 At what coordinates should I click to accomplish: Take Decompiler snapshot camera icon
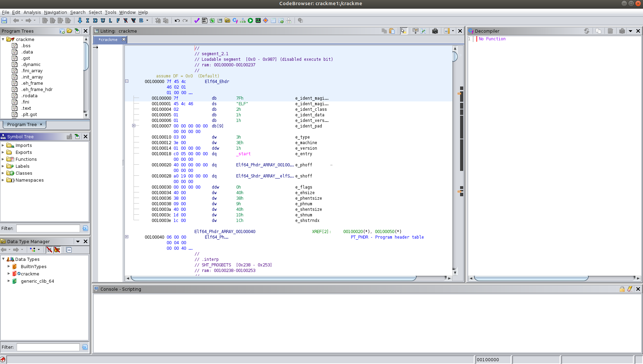coord(622,31)
